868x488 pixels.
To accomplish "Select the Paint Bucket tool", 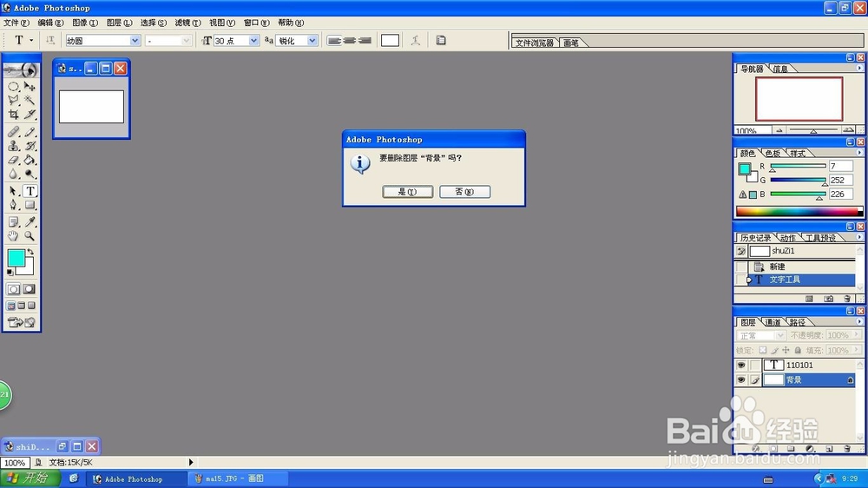I will click(30, 160).
